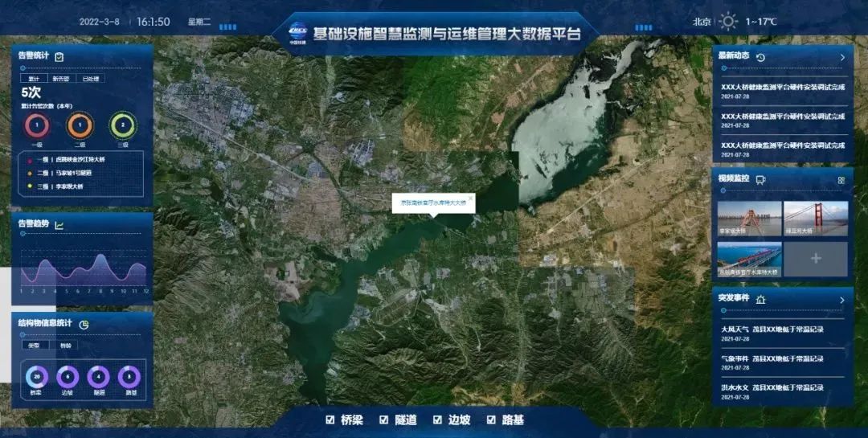
Task: Expand 最新动态 panel with the arrow
Action: 841,58
